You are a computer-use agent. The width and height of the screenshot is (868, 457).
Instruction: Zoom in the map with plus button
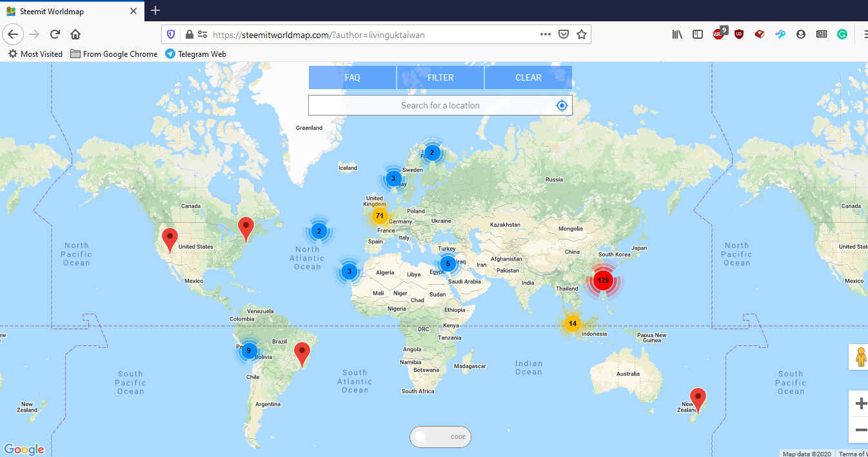point(860,404)
